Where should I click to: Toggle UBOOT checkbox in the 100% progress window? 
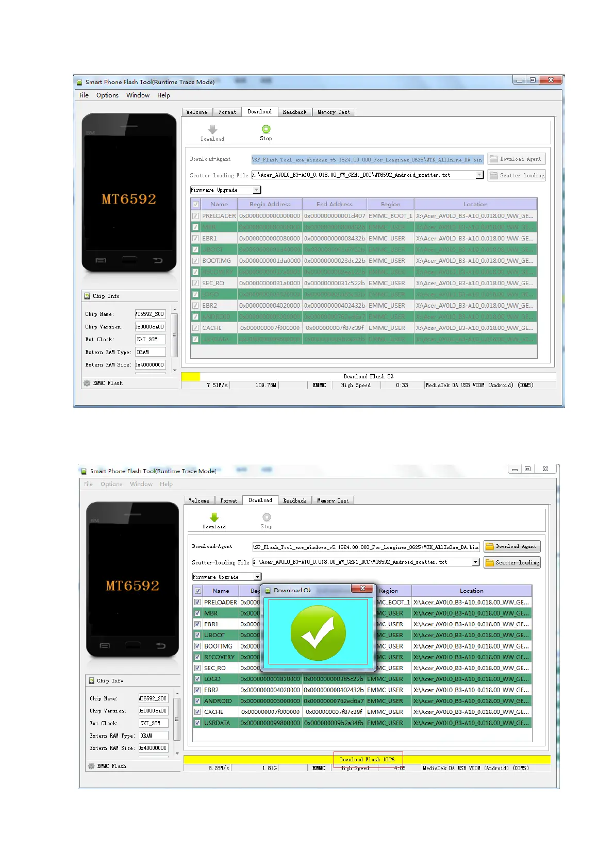pos(197,635)
